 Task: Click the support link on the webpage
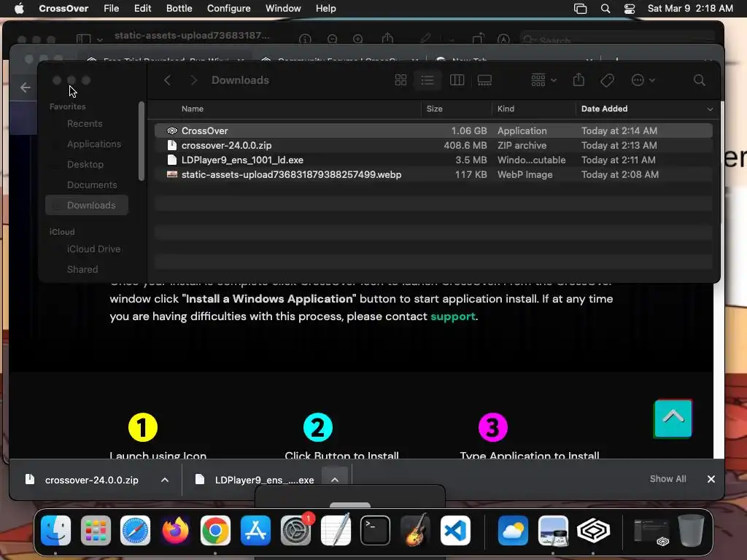click(452, 316)
